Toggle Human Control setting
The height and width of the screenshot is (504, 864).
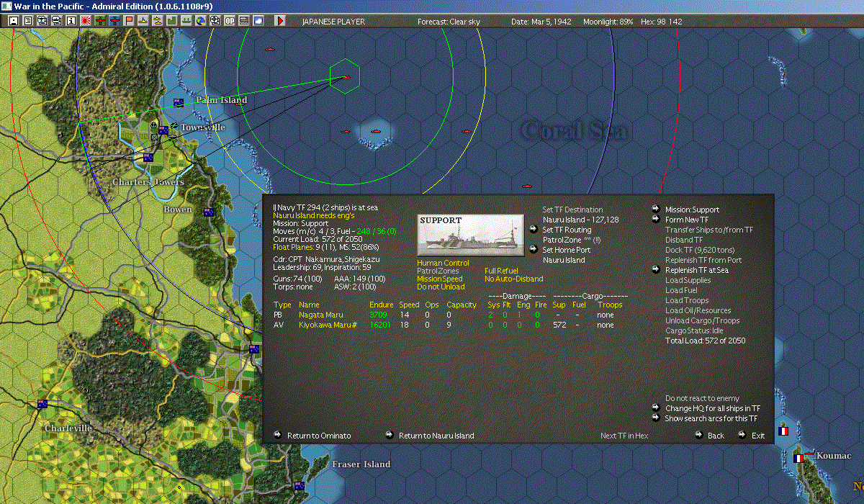(x=443, y=264)
